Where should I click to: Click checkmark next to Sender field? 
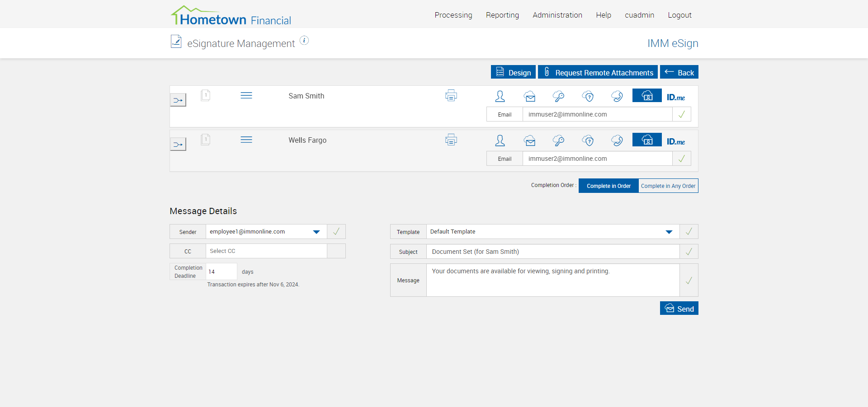[336, 231]
